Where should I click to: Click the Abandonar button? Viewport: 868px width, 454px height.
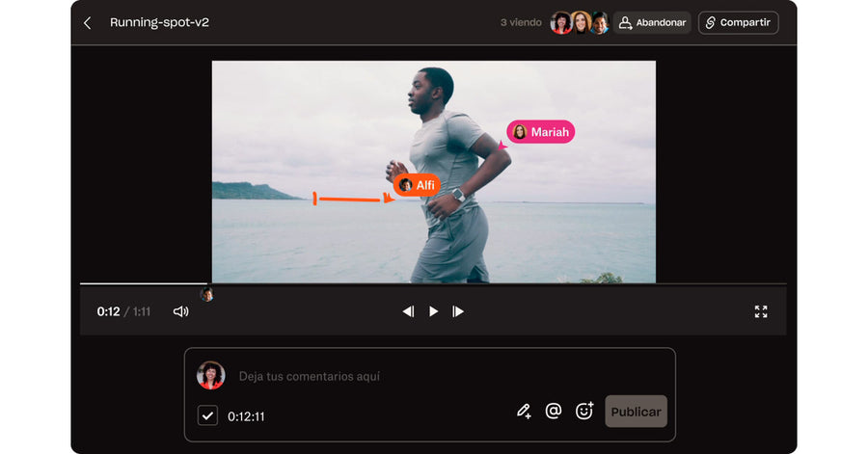(x=652, y=23)
